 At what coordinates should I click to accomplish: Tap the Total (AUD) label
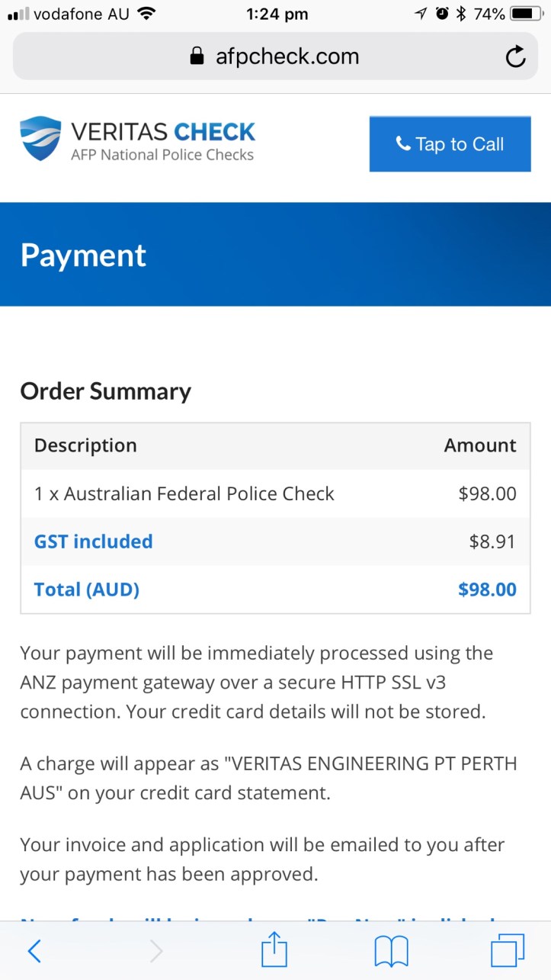pos(87,590)
